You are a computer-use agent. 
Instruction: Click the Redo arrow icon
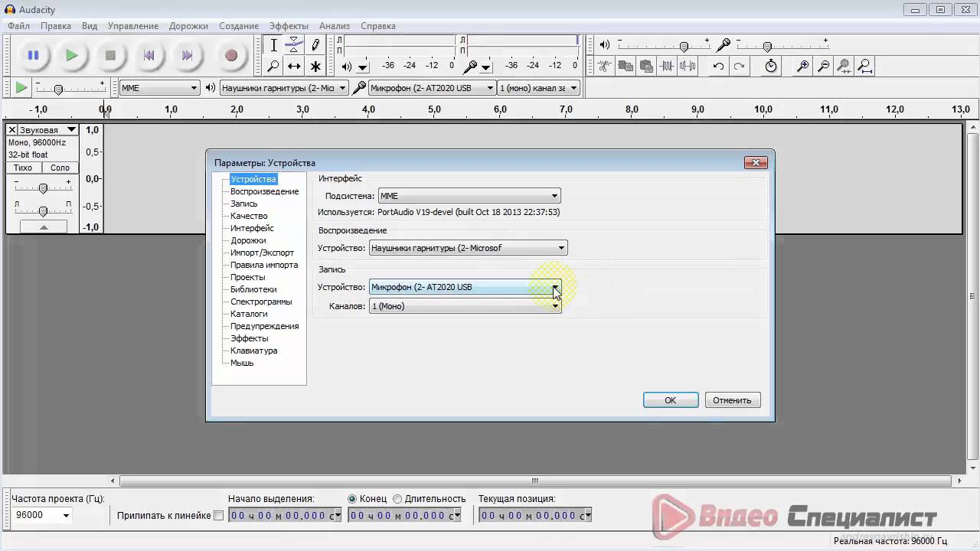[x=739, y=66]
